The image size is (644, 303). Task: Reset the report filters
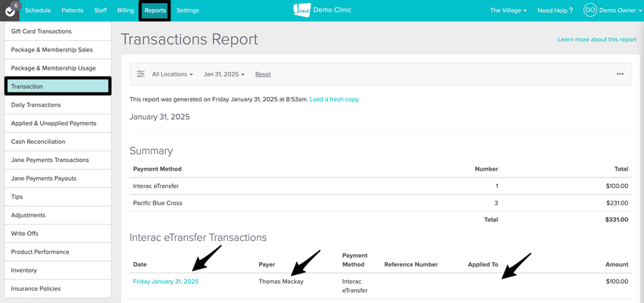coord(263,74)
